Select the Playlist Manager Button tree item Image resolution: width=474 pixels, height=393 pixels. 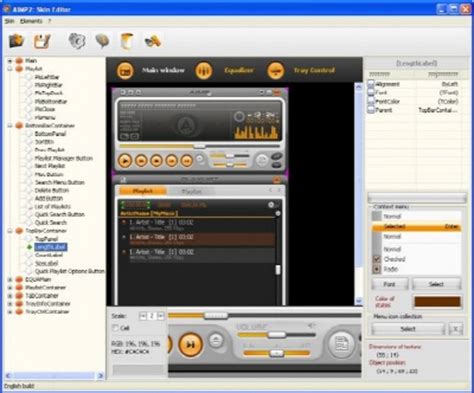click(64, 158)
